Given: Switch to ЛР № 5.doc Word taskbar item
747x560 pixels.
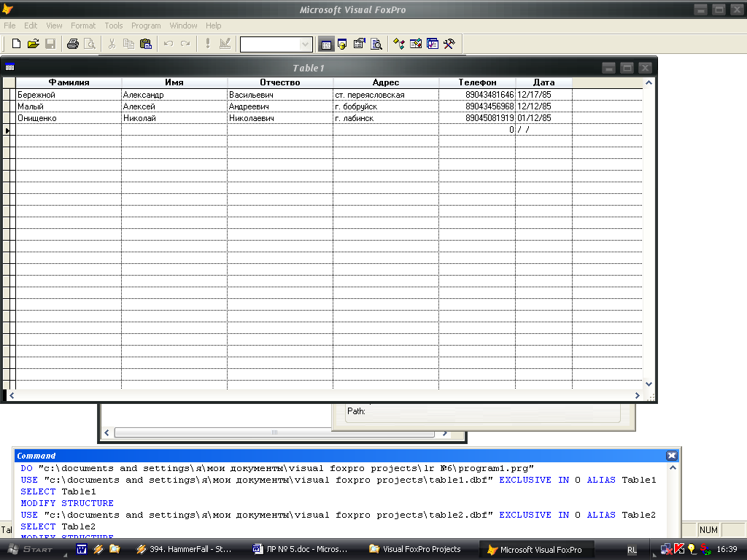Looking at the screenshot, I should 300,549.
